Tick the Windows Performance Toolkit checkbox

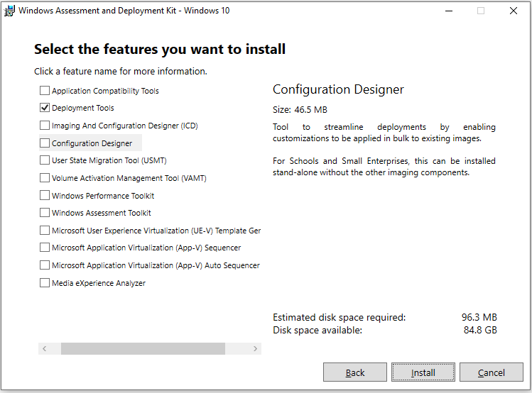point(45,196)
